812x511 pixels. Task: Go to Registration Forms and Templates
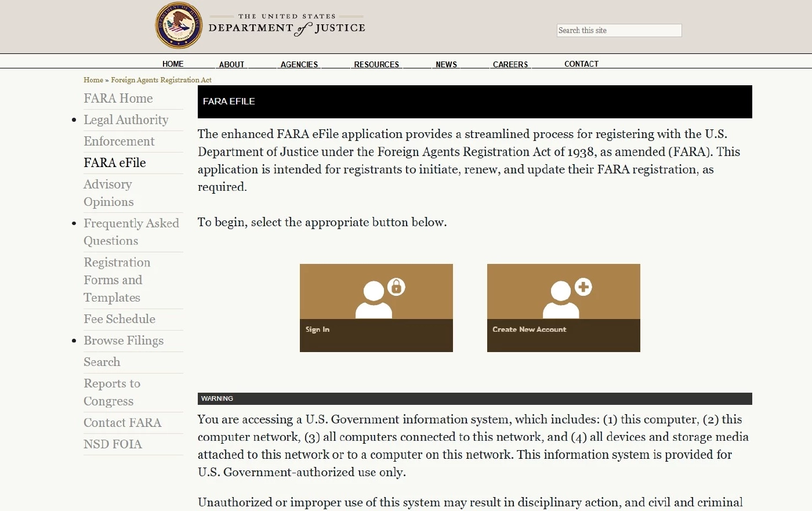[117, 280]
